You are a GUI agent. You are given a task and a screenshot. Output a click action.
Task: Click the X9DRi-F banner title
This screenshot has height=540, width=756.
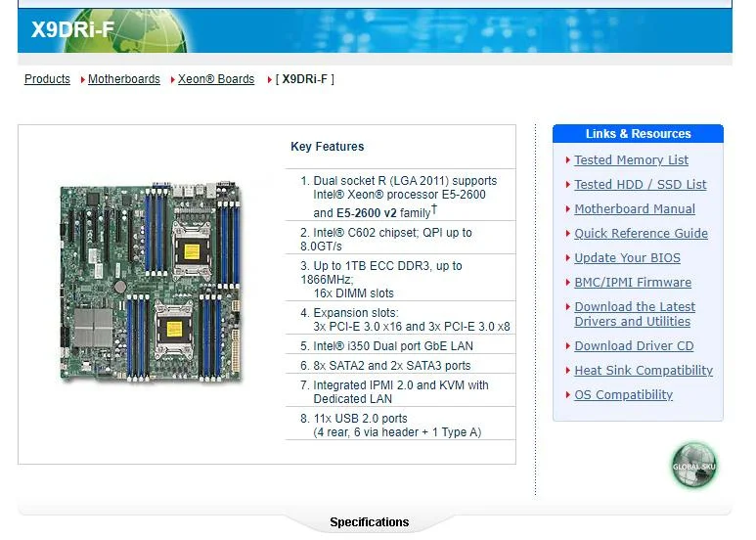[72, 30]
